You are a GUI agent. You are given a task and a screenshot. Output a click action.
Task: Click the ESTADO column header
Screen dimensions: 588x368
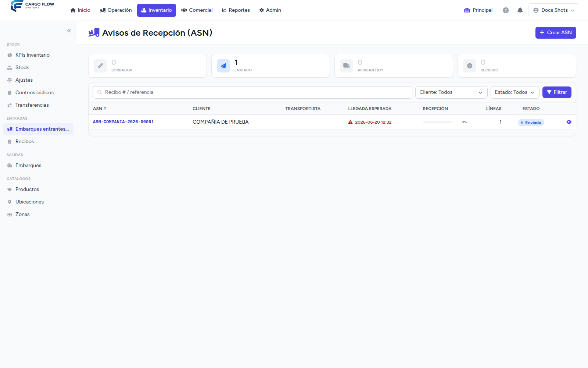(x=531, y=109)
